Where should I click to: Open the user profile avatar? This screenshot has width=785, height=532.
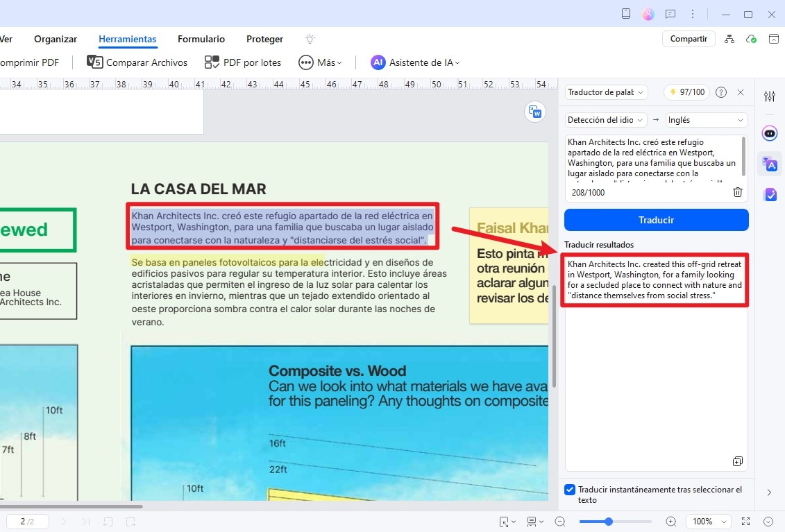coord(648,14)
